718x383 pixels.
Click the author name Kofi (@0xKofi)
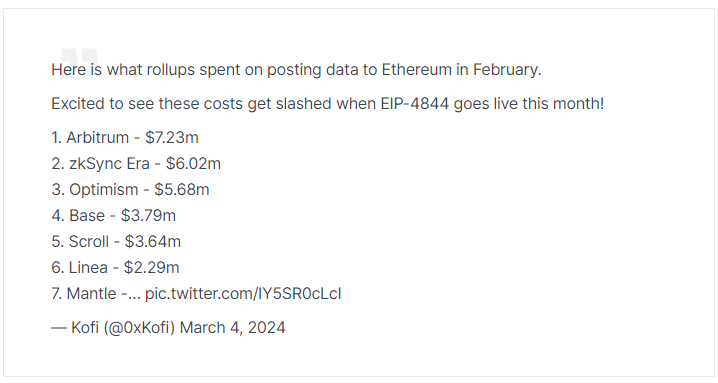[123, 328]
